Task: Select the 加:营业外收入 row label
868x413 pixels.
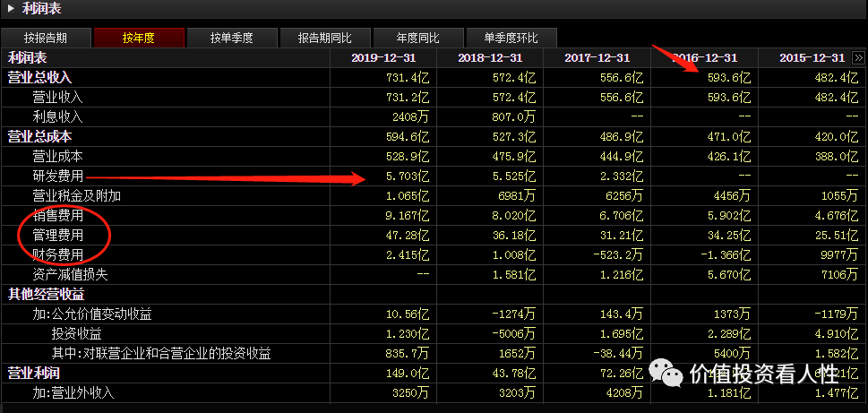Action: tap(73, 393)
